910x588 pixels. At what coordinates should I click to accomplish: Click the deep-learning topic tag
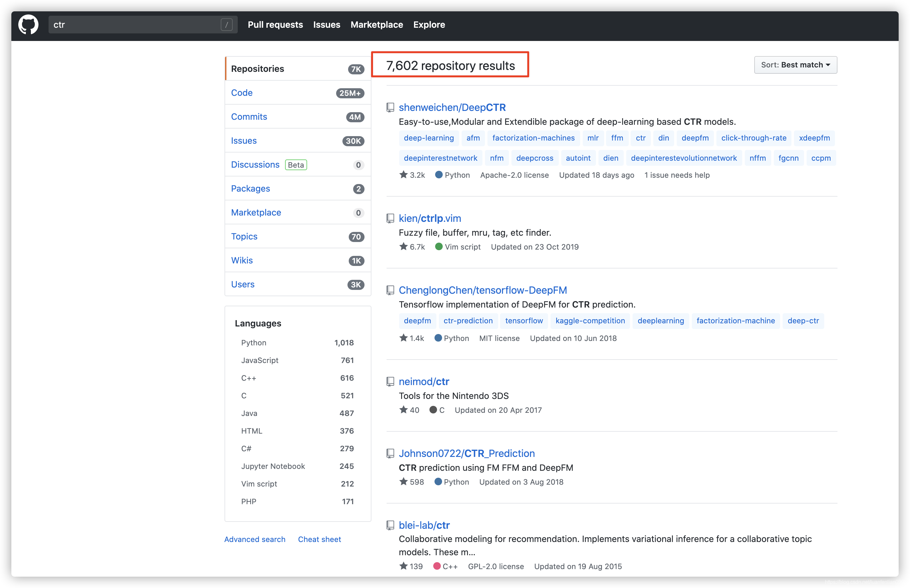[x=429, y=138]
